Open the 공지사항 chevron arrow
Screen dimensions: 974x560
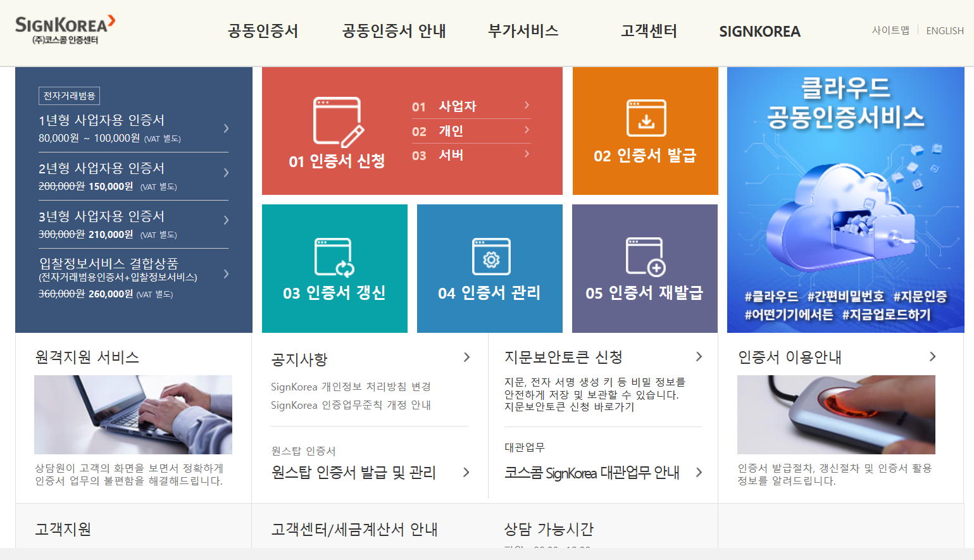pos(466,357)
